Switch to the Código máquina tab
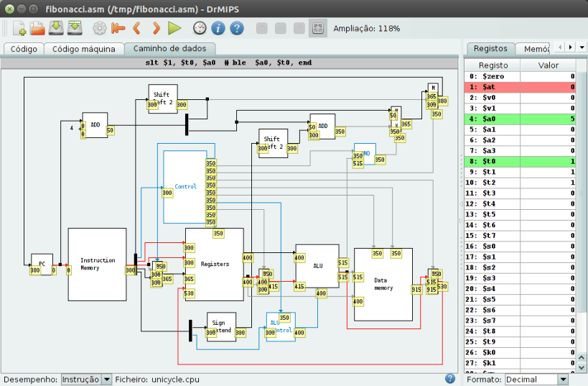Viewport: 588px width, 386px height. (83, 49)
